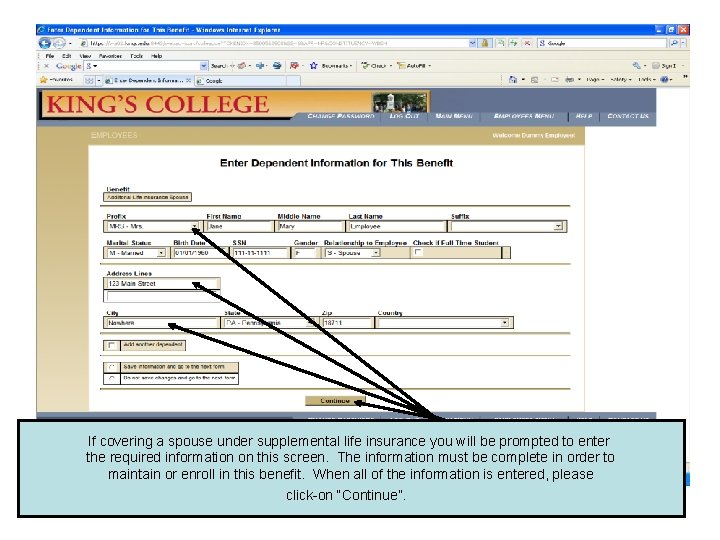
Task: Click the Print icon in IE command bar
Action: coord(569,80)
